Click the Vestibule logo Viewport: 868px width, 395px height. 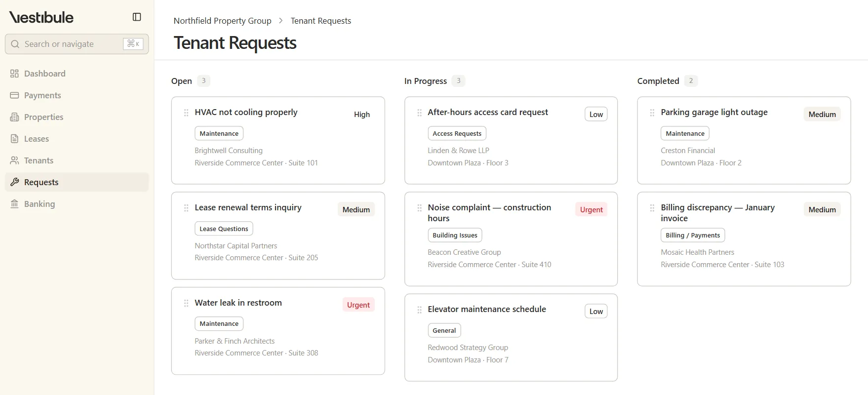[41, 17]
